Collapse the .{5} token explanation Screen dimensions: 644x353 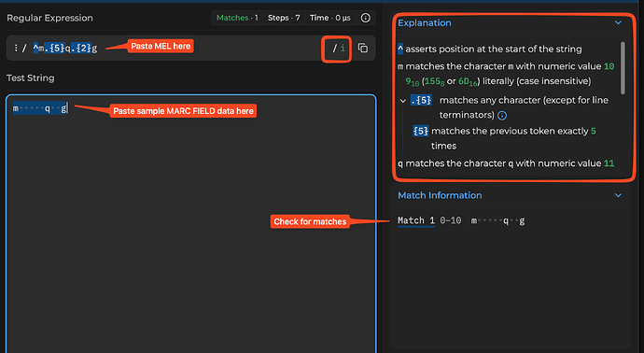[403, 101]
